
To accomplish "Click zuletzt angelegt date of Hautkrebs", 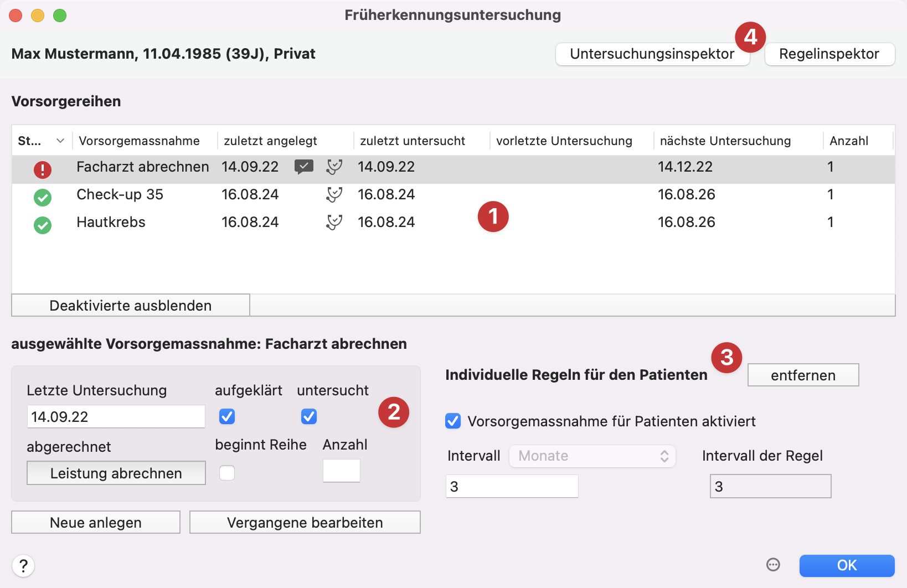I will point(250,222).
